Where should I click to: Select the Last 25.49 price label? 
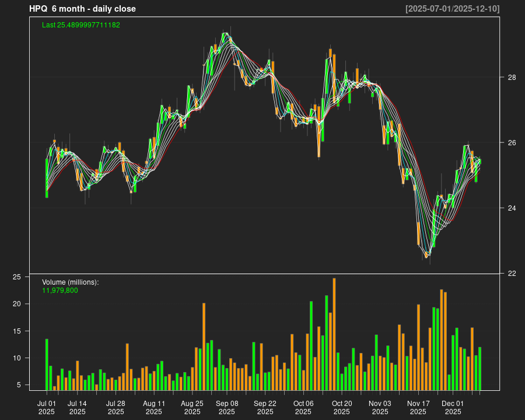point(81,25)
